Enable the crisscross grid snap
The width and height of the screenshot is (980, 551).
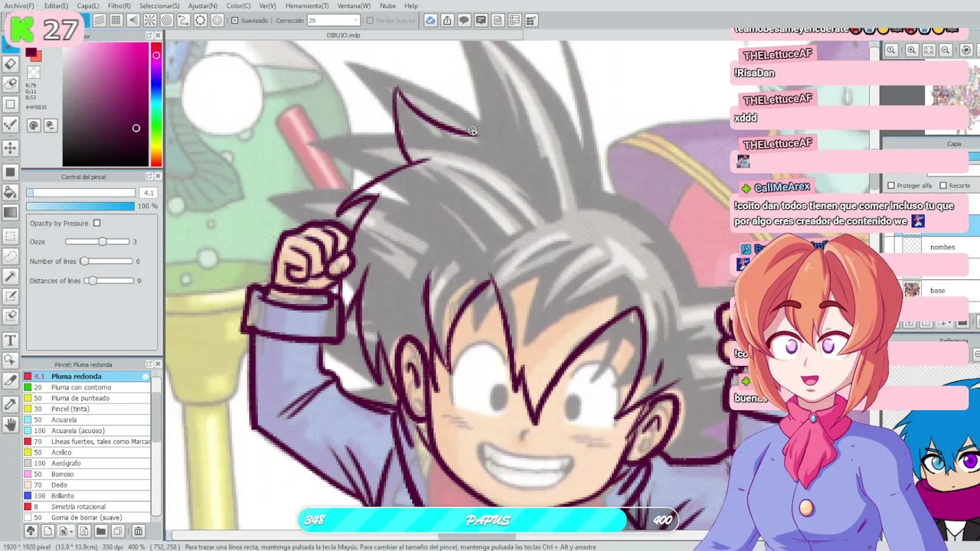point(116,21)
